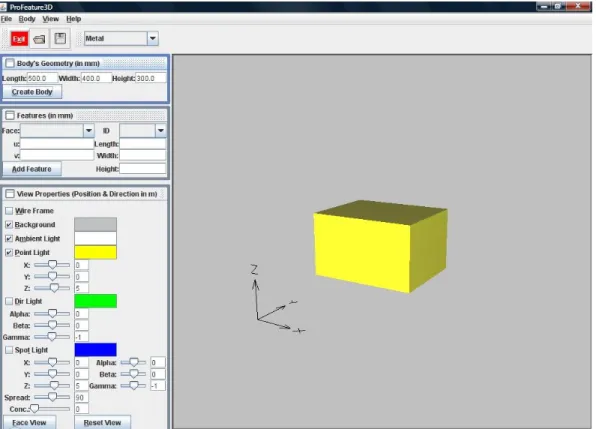Uncheck the Background checkbox
The image size is (596, 429).
pyautogui.click(x=9, y=225)
